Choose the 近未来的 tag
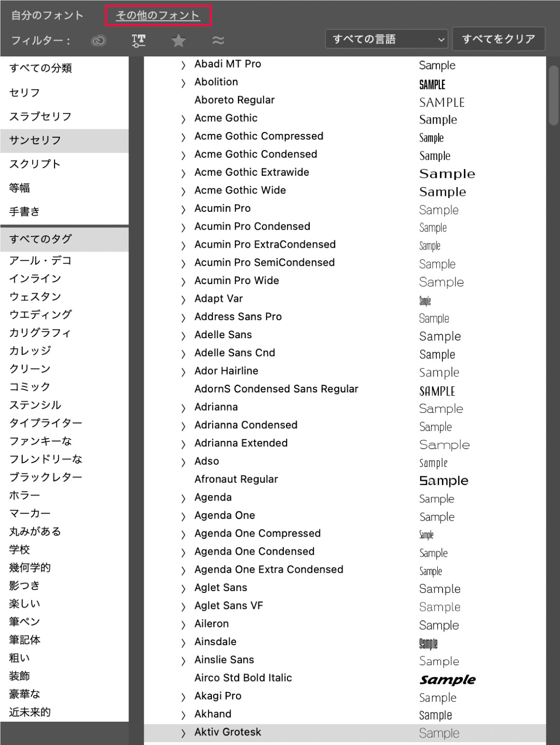 point(30,712)
